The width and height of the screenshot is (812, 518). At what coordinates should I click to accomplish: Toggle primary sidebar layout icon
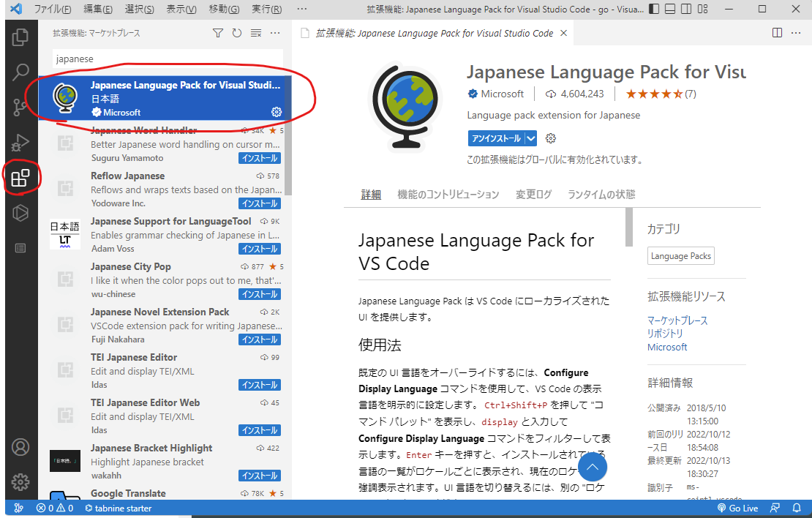coord(654,9)
